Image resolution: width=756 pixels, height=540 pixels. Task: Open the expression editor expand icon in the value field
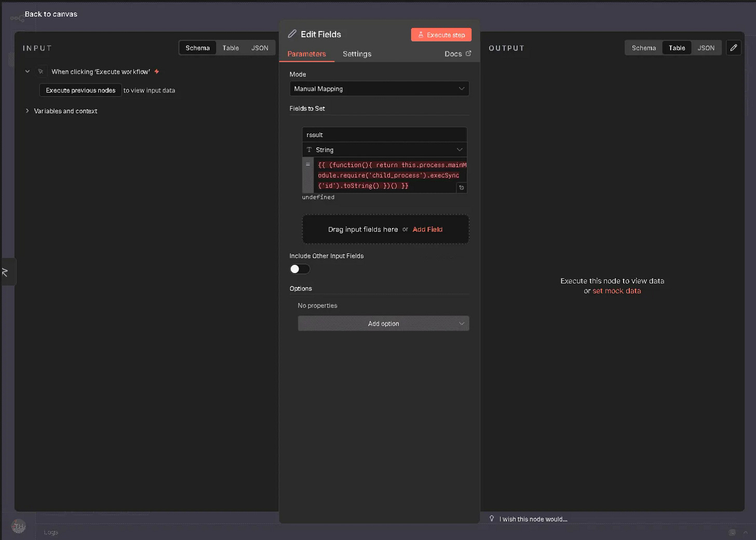tap(461, 187)
